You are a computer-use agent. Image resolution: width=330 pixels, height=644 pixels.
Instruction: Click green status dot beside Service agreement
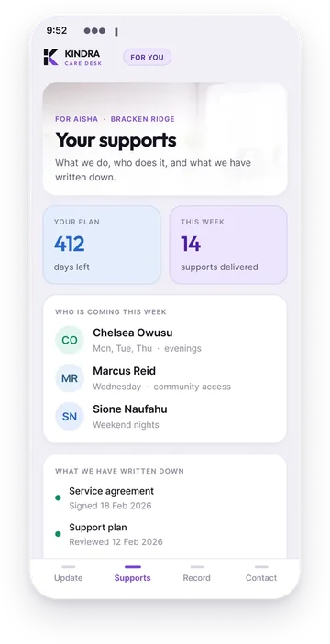tap(58, 497)
